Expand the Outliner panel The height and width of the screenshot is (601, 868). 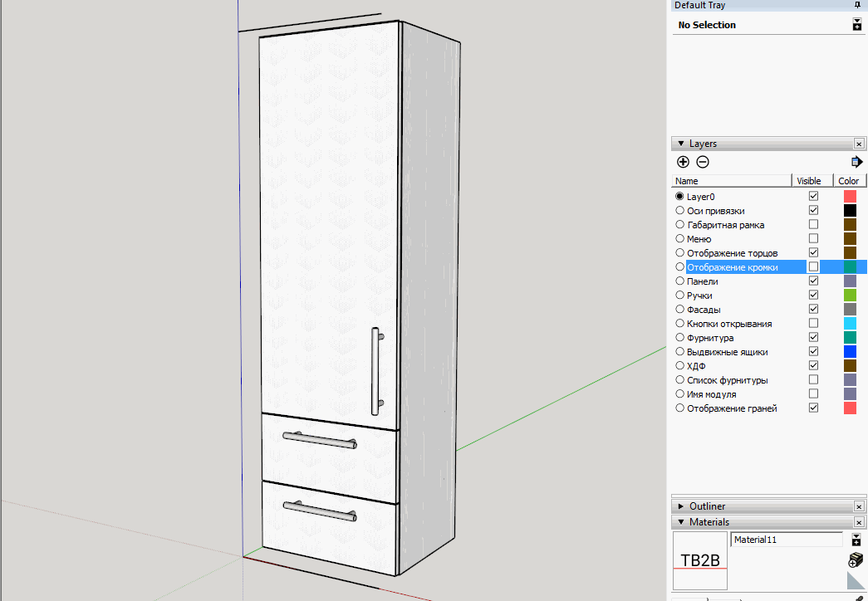(681, 506)
